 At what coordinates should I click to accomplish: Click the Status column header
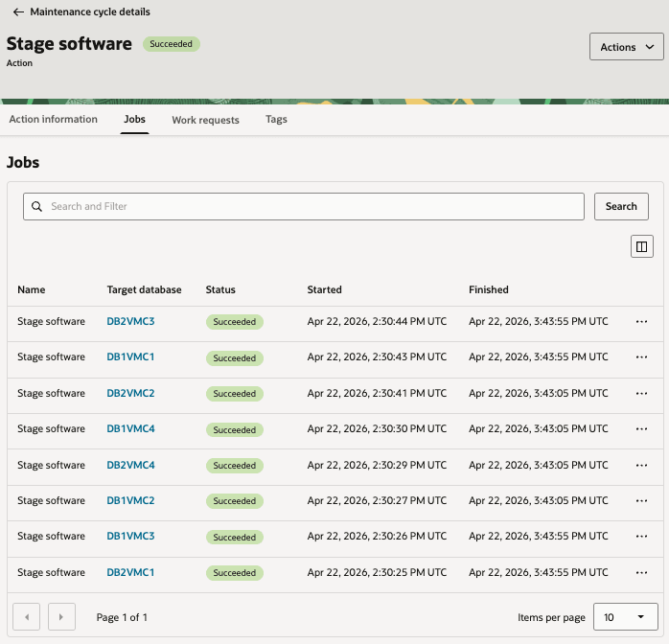pos(220,289)
